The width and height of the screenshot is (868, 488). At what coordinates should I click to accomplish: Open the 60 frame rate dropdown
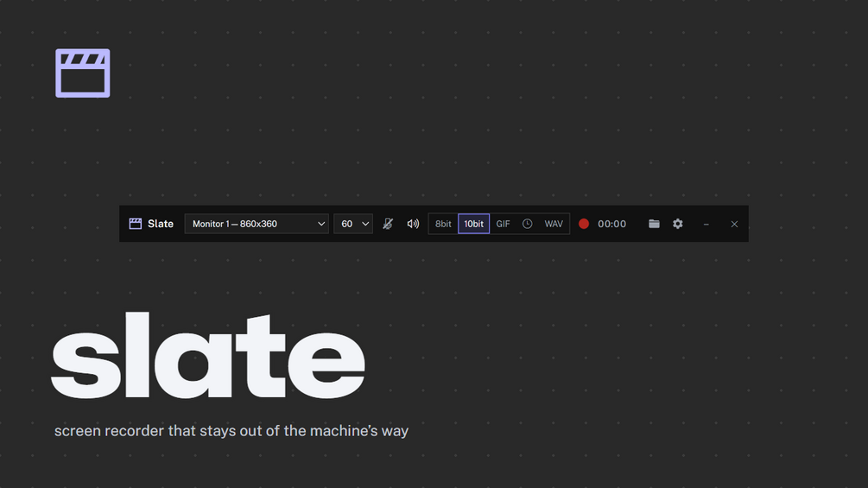[353, 224]
